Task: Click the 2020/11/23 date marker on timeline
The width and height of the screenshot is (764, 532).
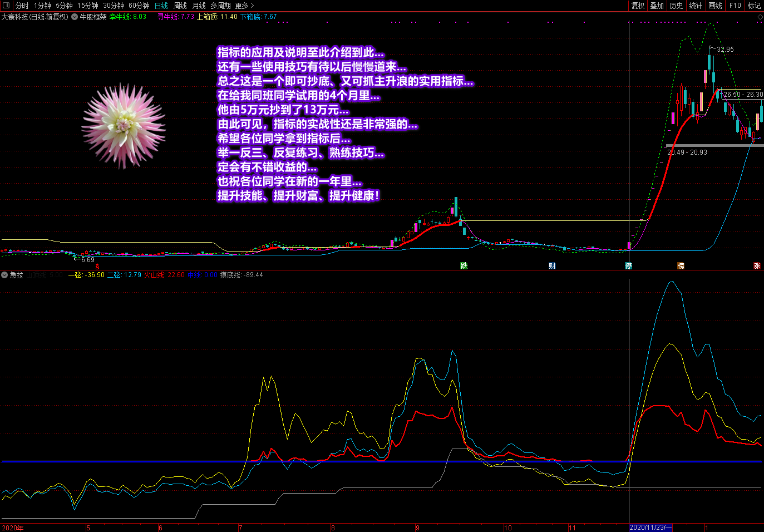Action: [650, 528]
